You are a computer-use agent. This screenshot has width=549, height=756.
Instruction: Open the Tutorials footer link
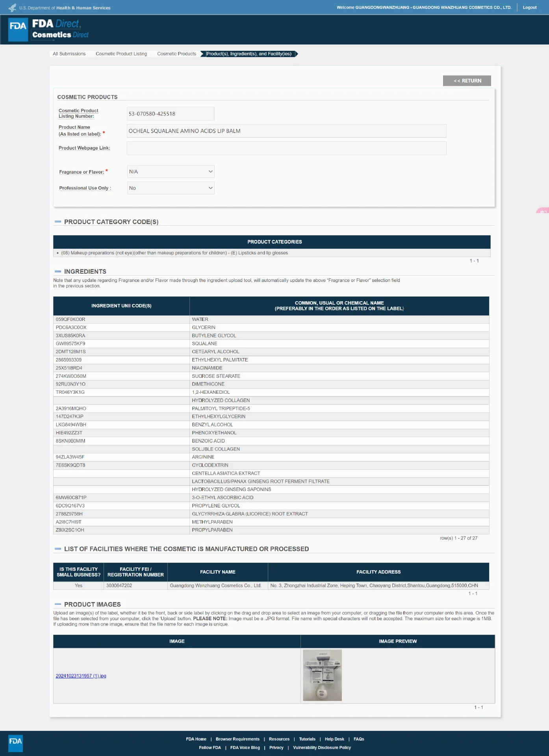(307, 739)
